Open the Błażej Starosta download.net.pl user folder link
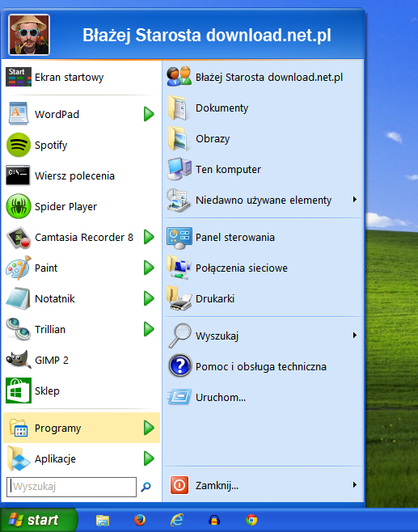This screenshot has height=532, width=418. (x=269, y=78)
